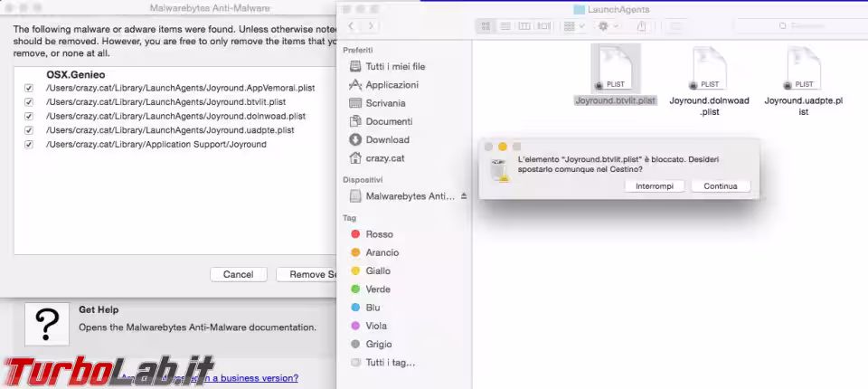This screenshot has height=389, width=868.
Task: Uncheck Application Support/Joyround checkbox in Malwarebytes
Action: [29, 145]
